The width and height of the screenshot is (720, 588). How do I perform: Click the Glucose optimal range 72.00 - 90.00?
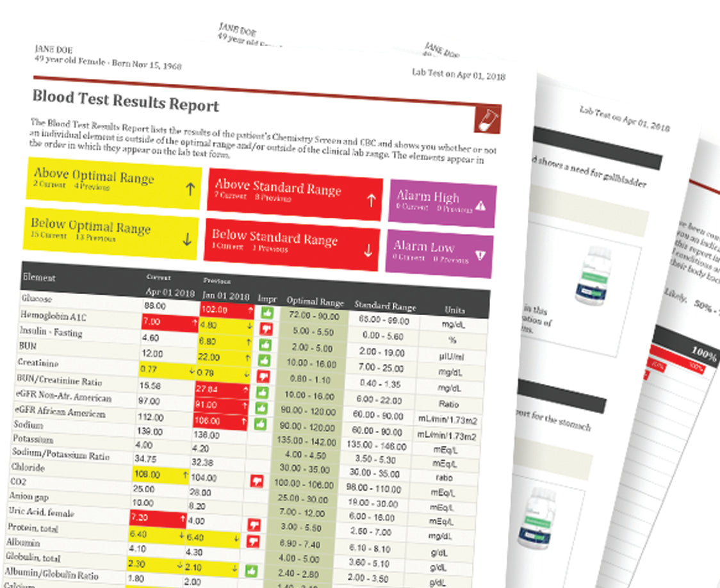pos(315,316)
